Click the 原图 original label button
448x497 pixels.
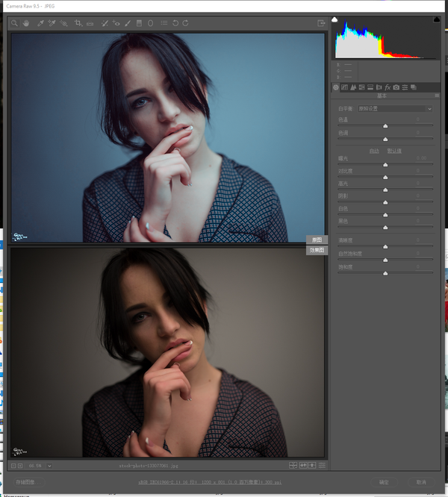[x=317, y=240]
